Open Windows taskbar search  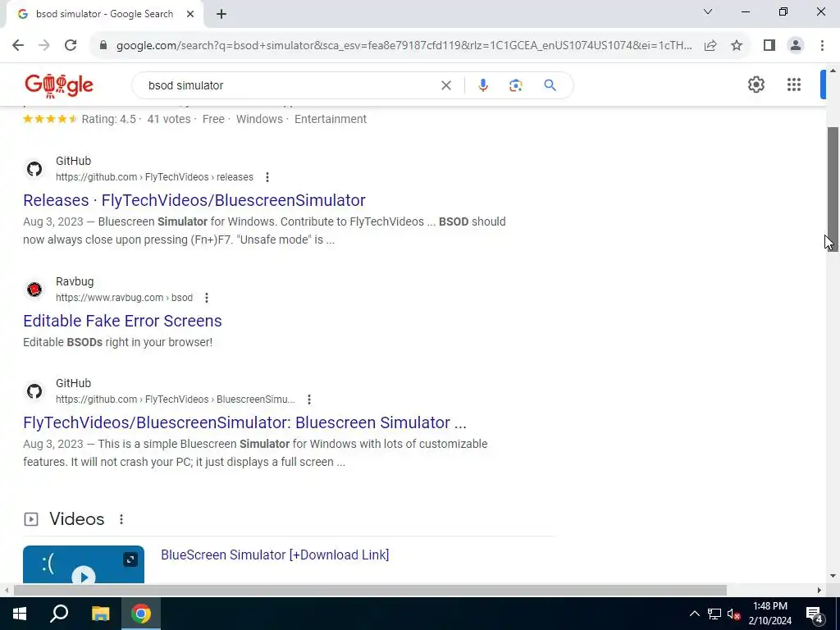click(59, 614)
